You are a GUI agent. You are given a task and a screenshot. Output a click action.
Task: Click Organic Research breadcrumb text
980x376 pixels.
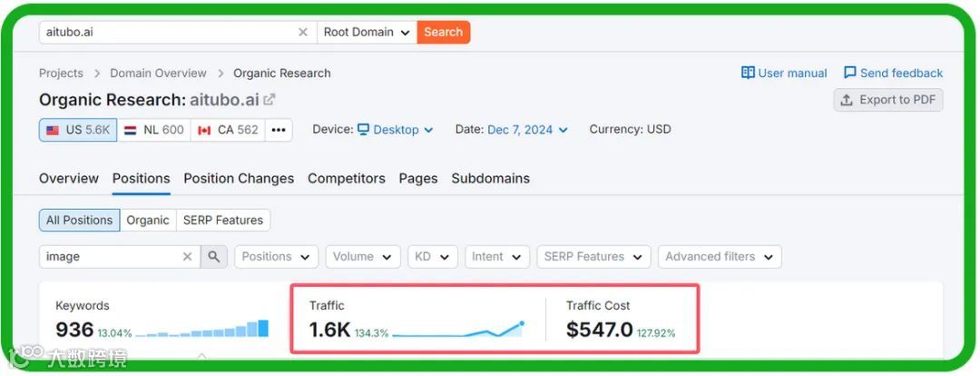282,74
